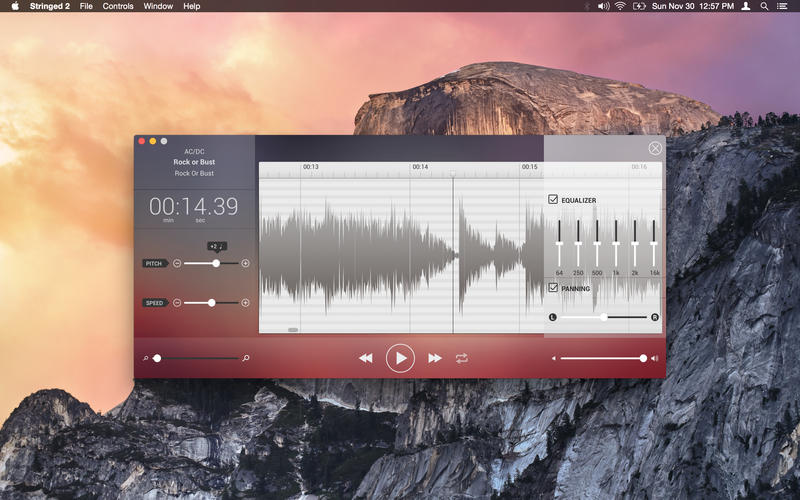Click the zoom-in magnifier icon
800x500 pixels.
[246, 357]
